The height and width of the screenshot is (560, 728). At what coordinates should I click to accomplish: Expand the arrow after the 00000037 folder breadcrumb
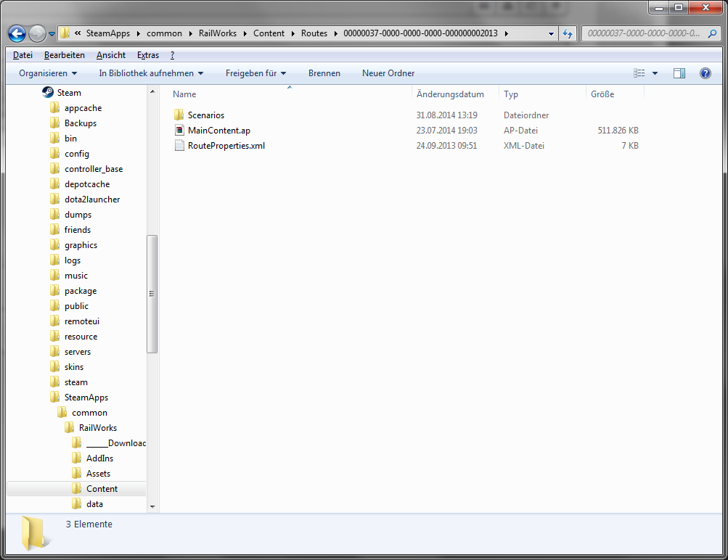click(x=506, y=33)
